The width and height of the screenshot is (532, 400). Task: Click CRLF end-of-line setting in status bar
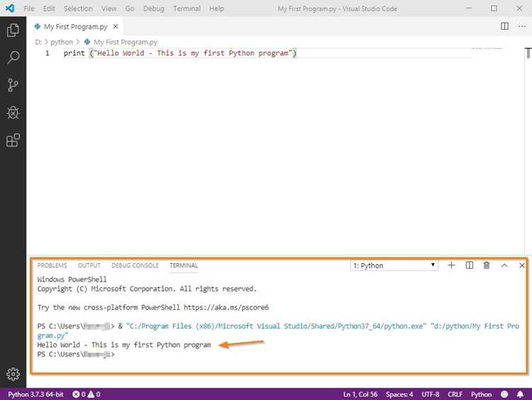[455, 394]
